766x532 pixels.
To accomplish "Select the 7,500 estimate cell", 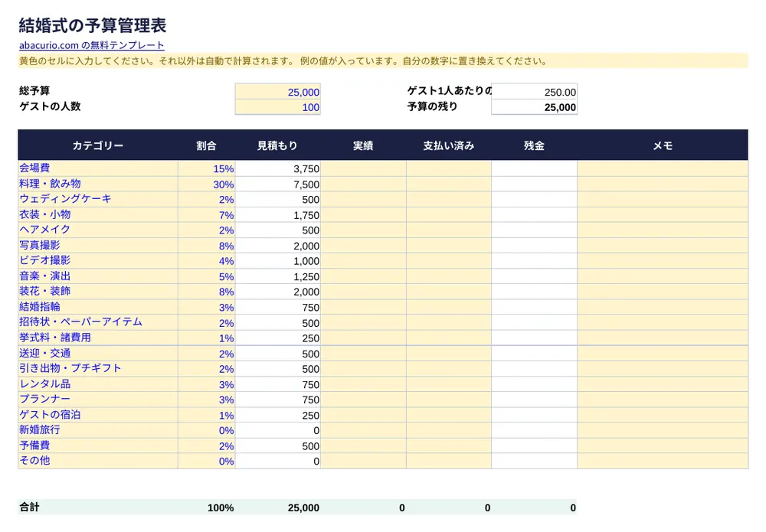I will coord(277,184).
